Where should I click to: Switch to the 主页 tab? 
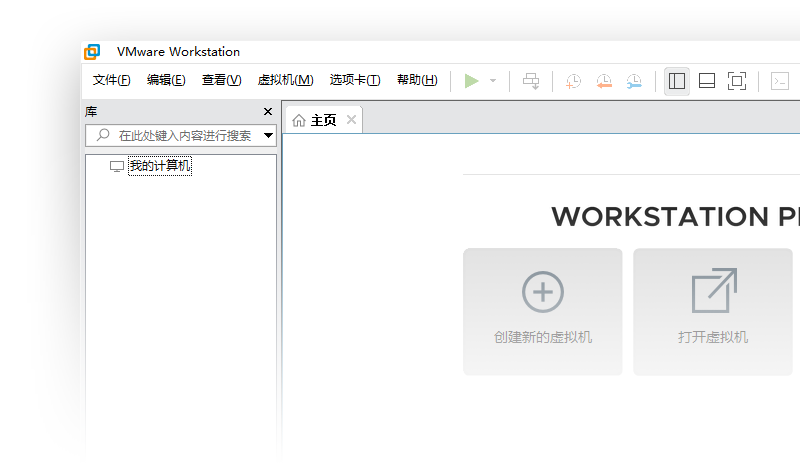323,120
